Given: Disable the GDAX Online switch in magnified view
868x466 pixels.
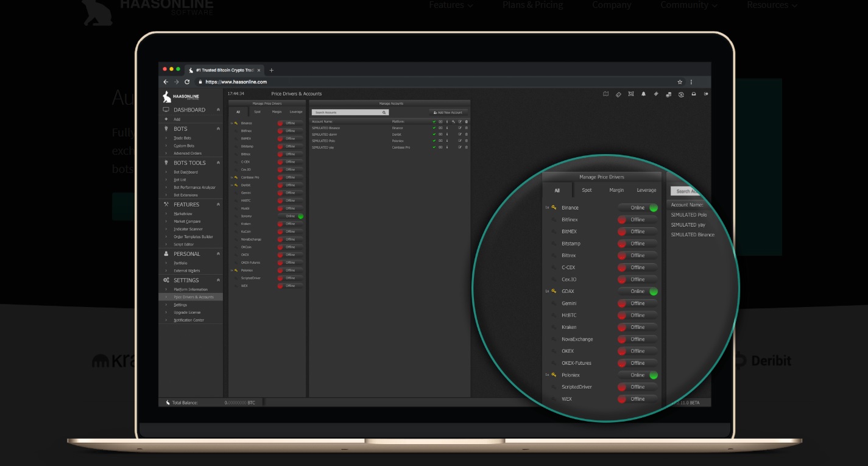Looking at the screenshot, I should pos(638,291).
